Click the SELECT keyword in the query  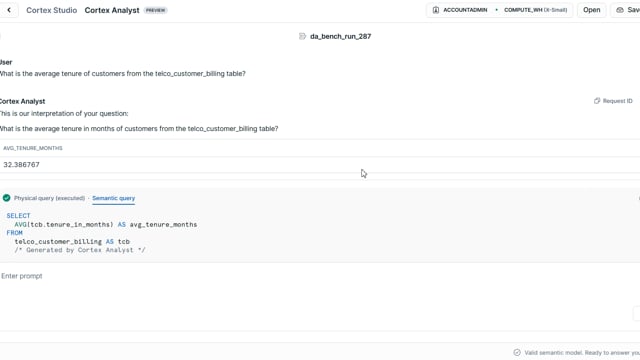click(x=18, y=216)
